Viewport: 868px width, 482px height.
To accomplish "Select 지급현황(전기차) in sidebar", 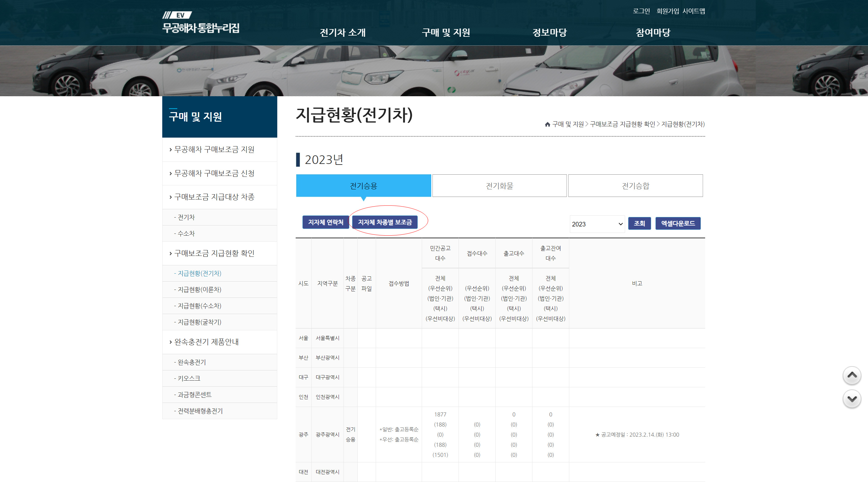I will click(x=220, y=273).
